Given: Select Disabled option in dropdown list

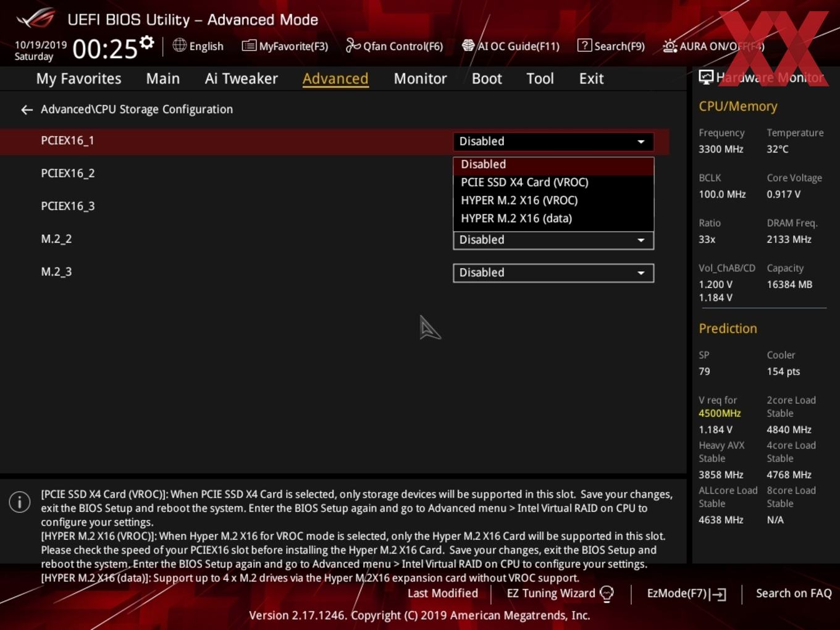Looking at the screenshot, I should pyautogui.click(x=553, y=164).
